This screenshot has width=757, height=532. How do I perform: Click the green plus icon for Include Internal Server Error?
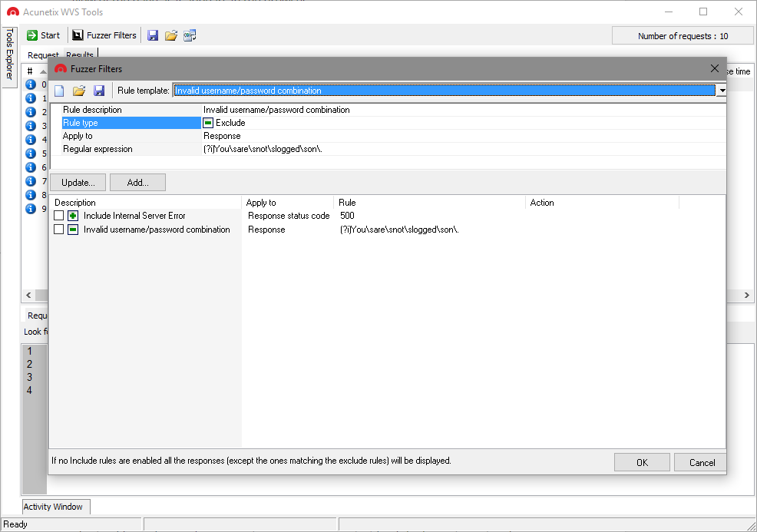tap(73, 216)
